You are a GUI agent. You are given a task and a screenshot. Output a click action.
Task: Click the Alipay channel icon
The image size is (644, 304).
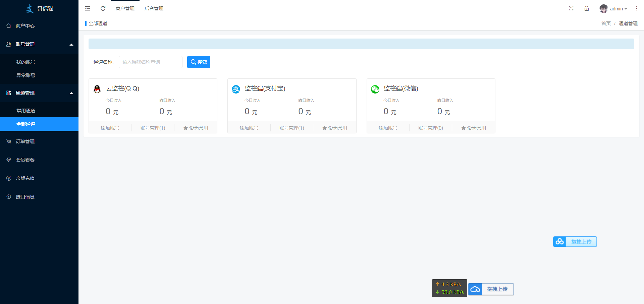coord(236,89)
